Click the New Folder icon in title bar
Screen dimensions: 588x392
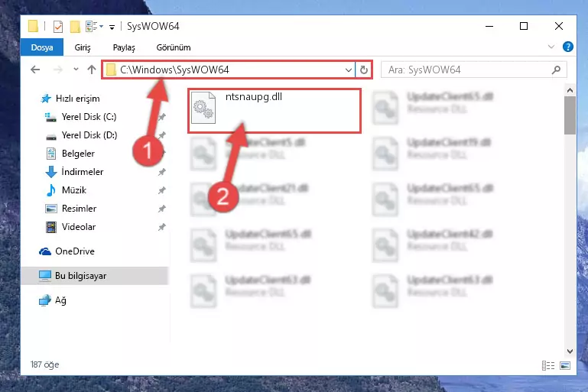coord(75,27)
